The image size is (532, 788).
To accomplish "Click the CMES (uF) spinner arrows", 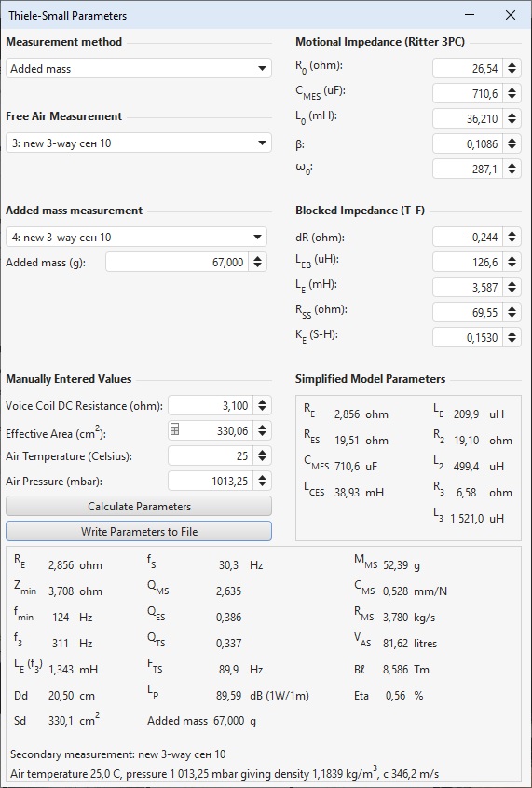I will 512,93.
